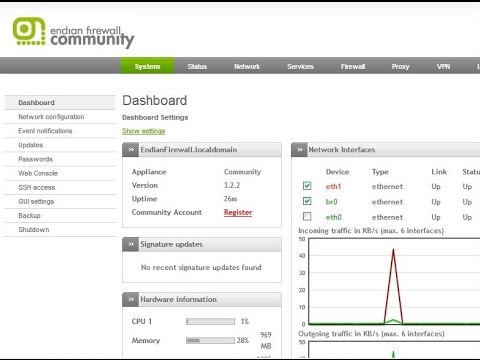Click the incoming traffic graph spike
The width and height of the screenshot is (480, 360).
[x=393, y=286]
